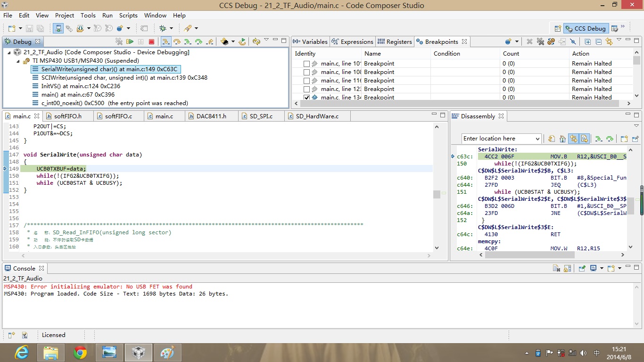This screenshot has height=362, width=644.
Task: Check the main.c line 116 breakpoint
Action: [307, 81]
